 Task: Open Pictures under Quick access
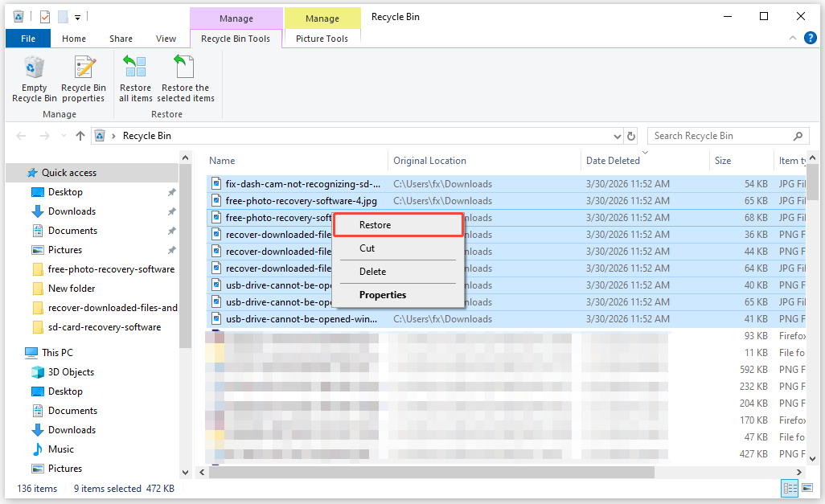64,250
